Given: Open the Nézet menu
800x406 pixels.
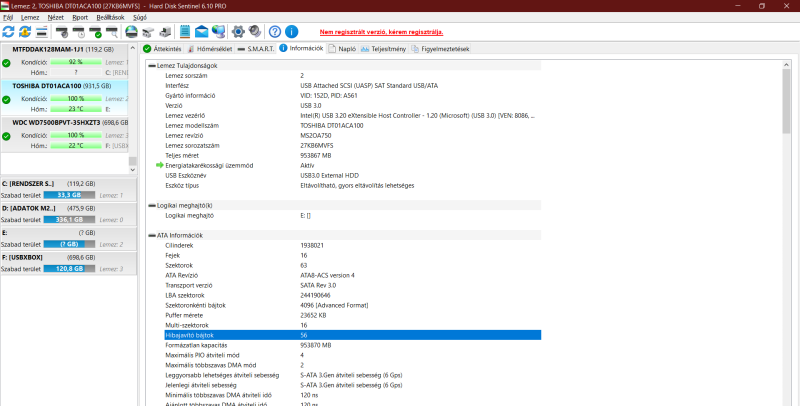Looking at the screenshot, I should (56, 17).
